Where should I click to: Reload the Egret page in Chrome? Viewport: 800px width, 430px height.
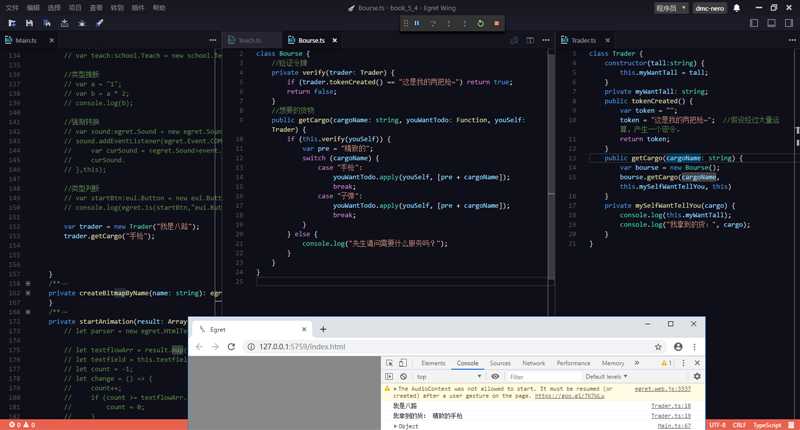231,347
